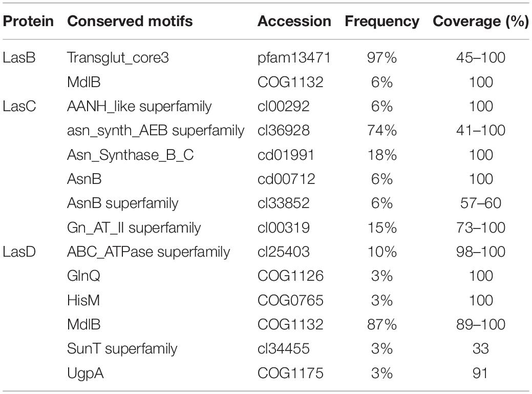Click the LasC protein row label

tap(19, 106)
